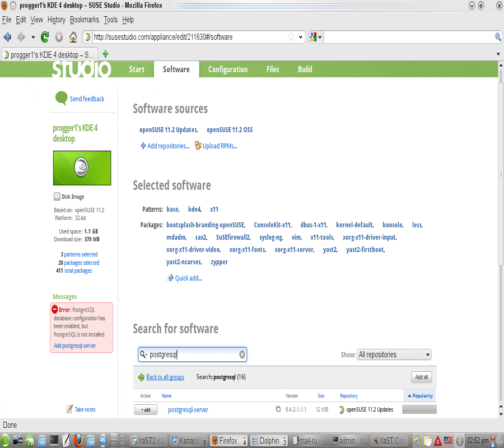Click the Back to all groups arrow icon
Screen dimensions: 504x448
tap(141, 377)
